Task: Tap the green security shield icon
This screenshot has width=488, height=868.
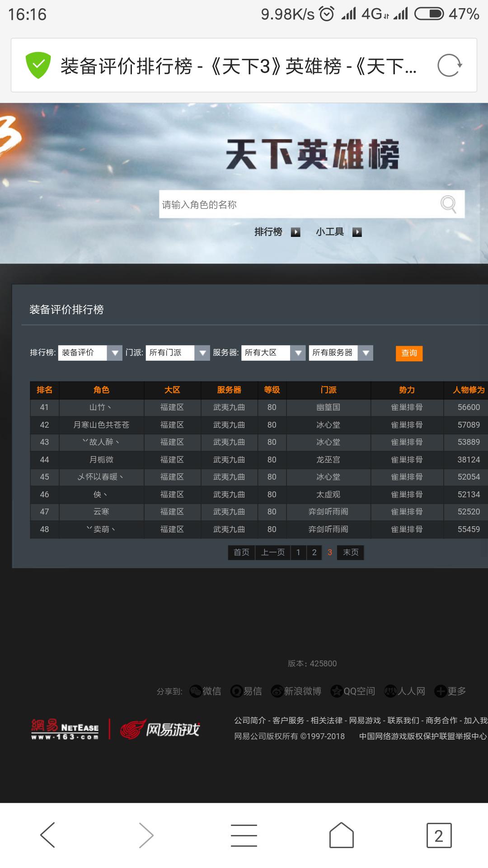Action: (x=38, y=66)
